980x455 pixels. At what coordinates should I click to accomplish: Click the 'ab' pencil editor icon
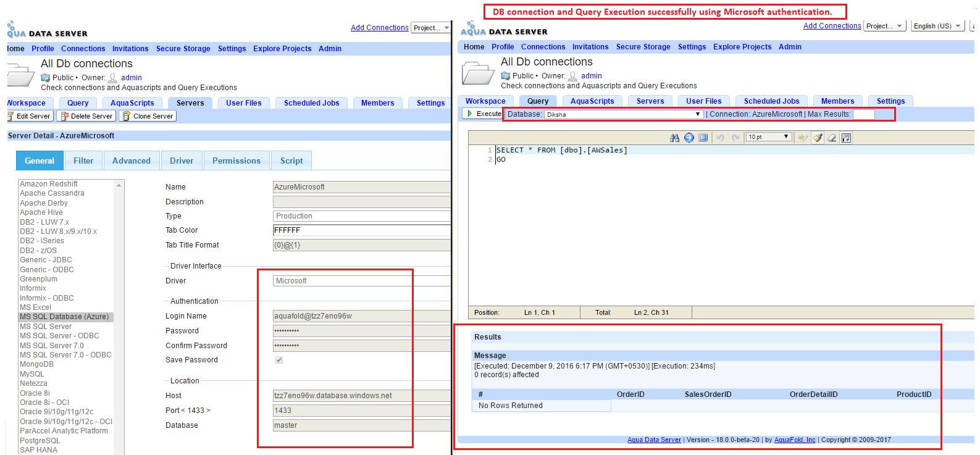(803, 138)
